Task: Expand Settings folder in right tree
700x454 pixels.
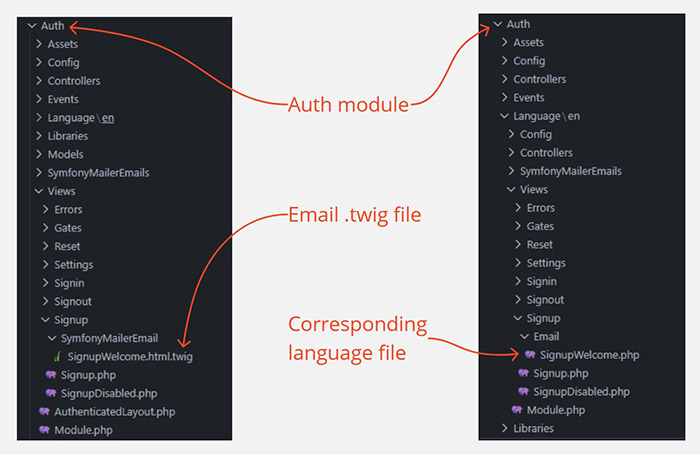Action: point(518,262)
